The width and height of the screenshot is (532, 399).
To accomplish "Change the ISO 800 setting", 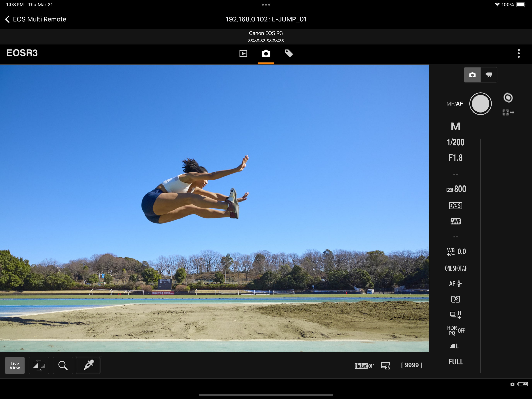I will click(456, 189).
